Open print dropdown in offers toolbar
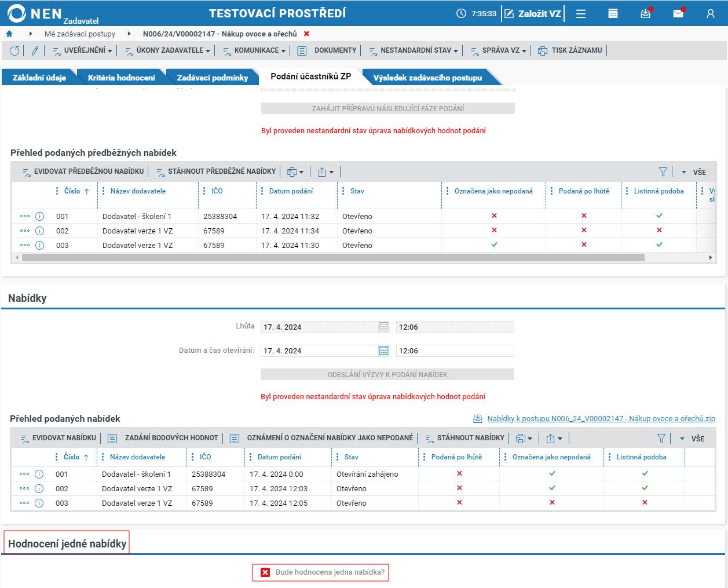728x588 pixels. (524, 439)
